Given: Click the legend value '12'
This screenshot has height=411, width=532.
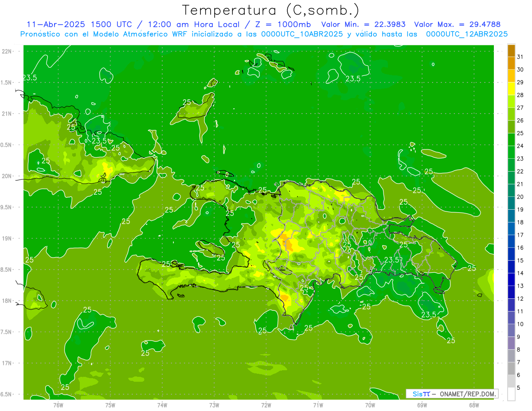Looking at the screenshot, I should (521, 298).
